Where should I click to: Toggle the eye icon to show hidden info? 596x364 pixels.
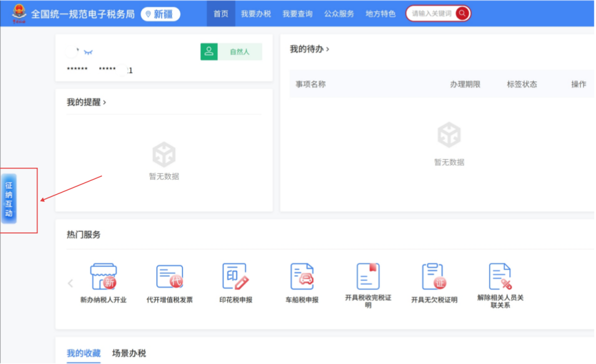(88, 52)
